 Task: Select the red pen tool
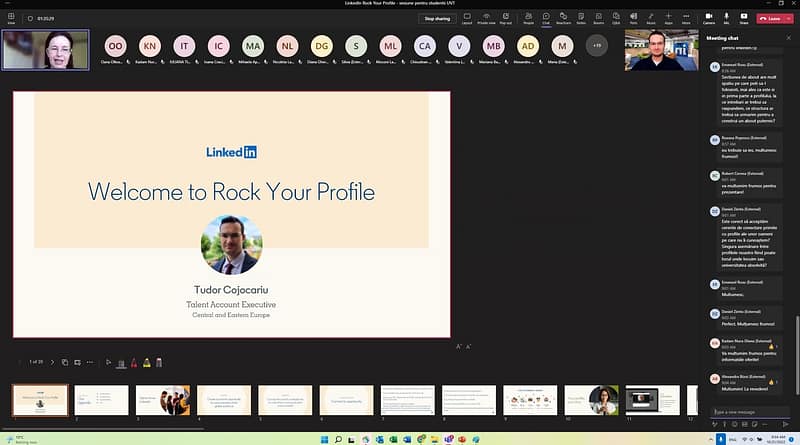pyautogui.click(x=134, y=363)
